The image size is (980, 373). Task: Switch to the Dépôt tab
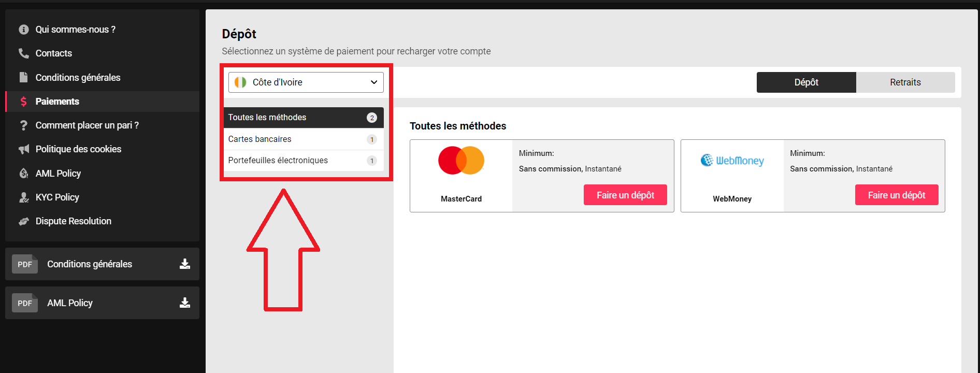click(806, 82)
